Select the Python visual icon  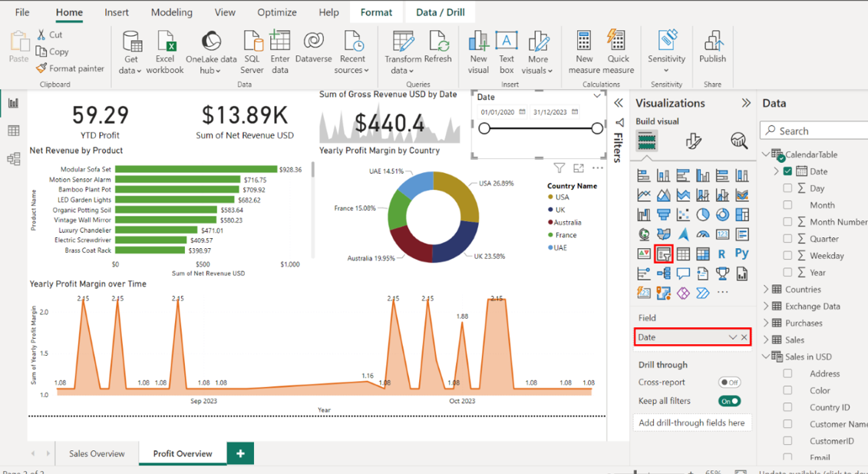pos(741,254)
